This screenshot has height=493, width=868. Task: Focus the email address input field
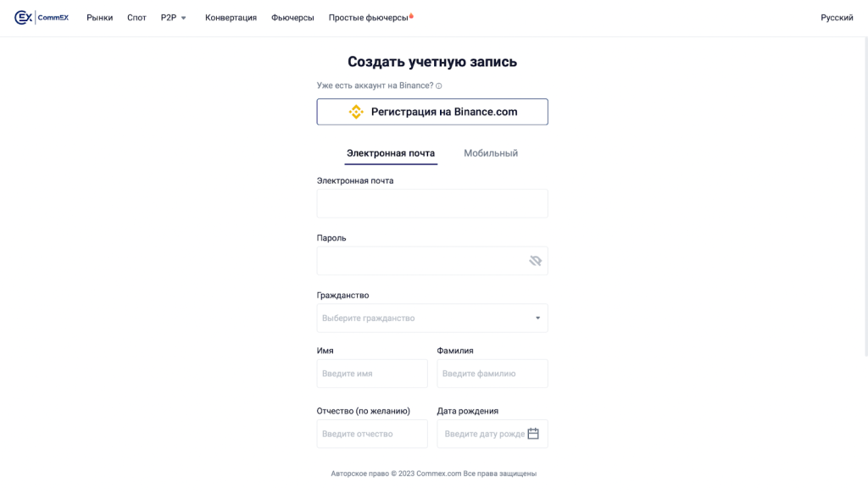[x=432, y=203]
